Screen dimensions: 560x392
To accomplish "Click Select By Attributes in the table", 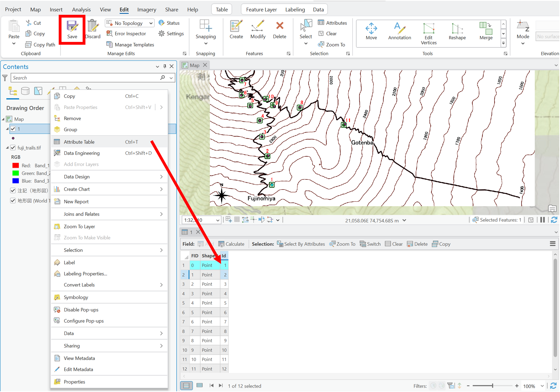I will click(301, 244).
